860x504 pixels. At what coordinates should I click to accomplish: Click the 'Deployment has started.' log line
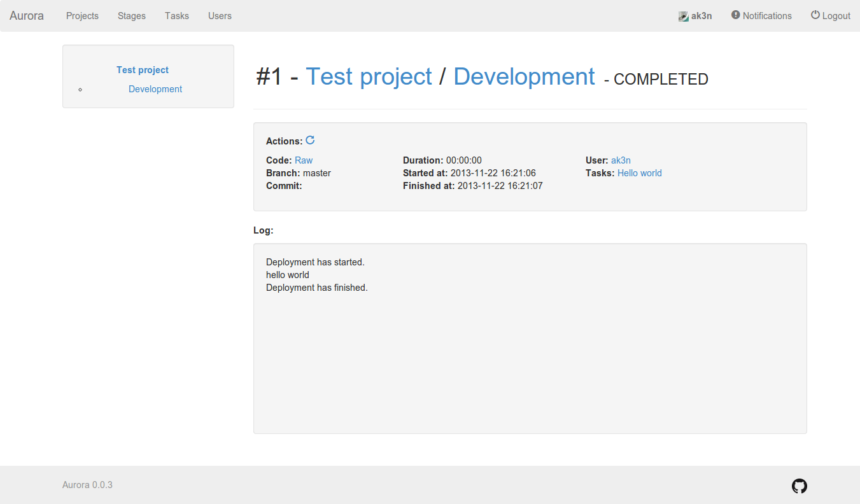tap(315, 262)
